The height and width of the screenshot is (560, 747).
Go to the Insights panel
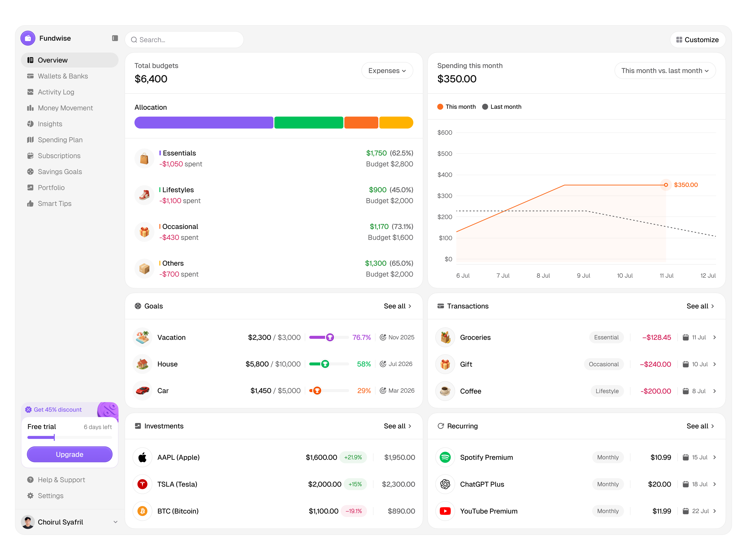point(50,124)
